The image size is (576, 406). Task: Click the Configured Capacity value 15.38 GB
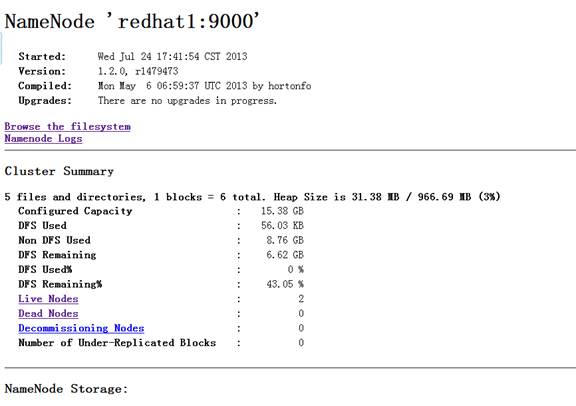(x=282, y=211)
